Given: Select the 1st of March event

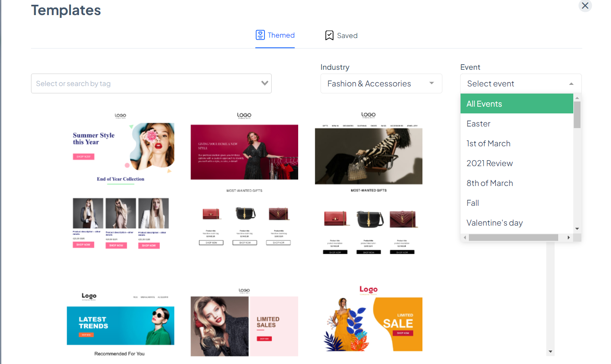Looking at the screenshot, I should [x=488, y=144].
